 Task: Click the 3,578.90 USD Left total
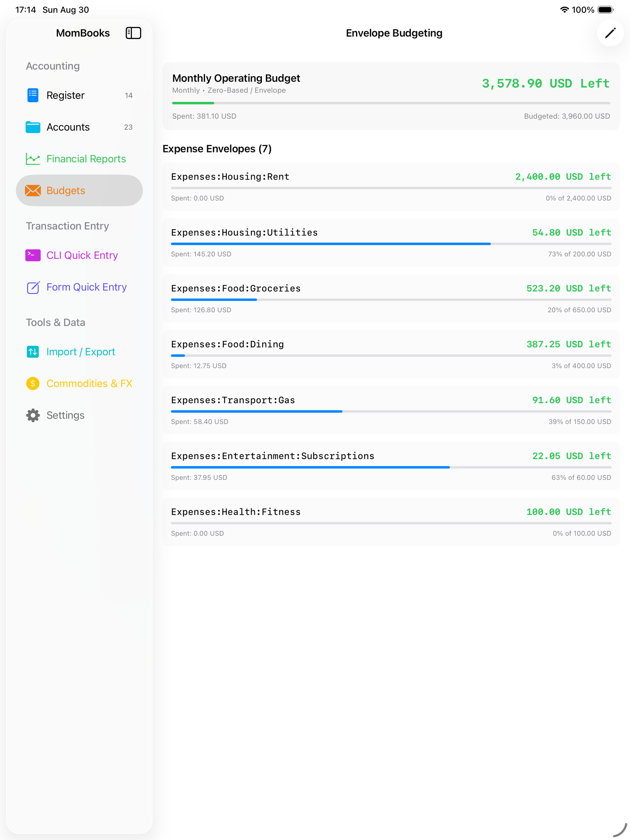click(x=546, y=83)
